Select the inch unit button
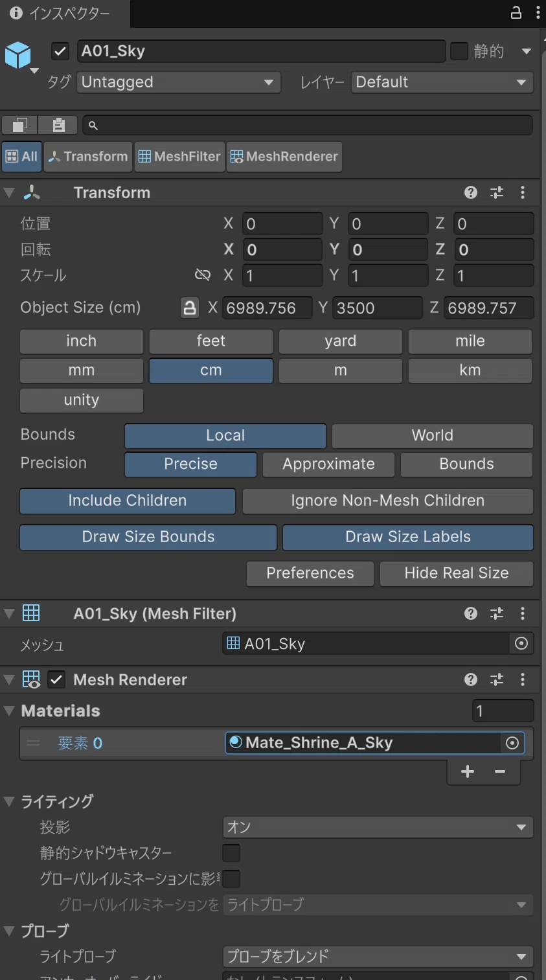 [x=82, y=341]
